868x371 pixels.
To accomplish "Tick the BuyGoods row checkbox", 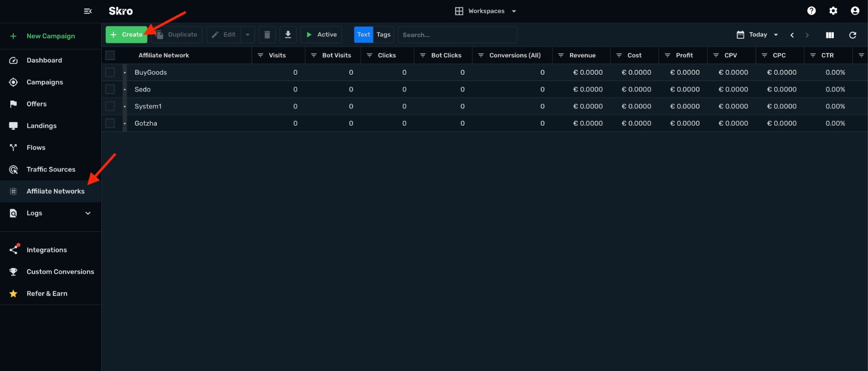I will tap(110, 72).
